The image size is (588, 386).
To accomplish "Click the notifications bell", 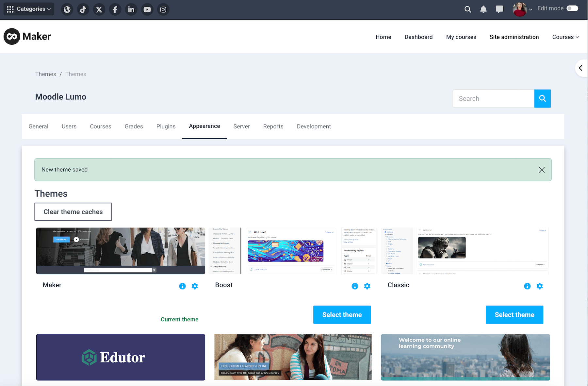I will point(483,9).
